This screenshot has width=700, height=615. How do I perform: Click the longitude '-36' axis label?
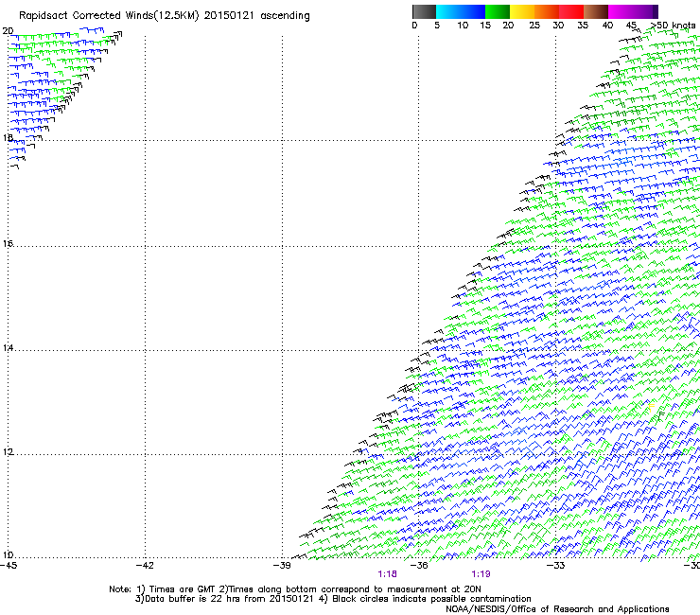point(419,566)
